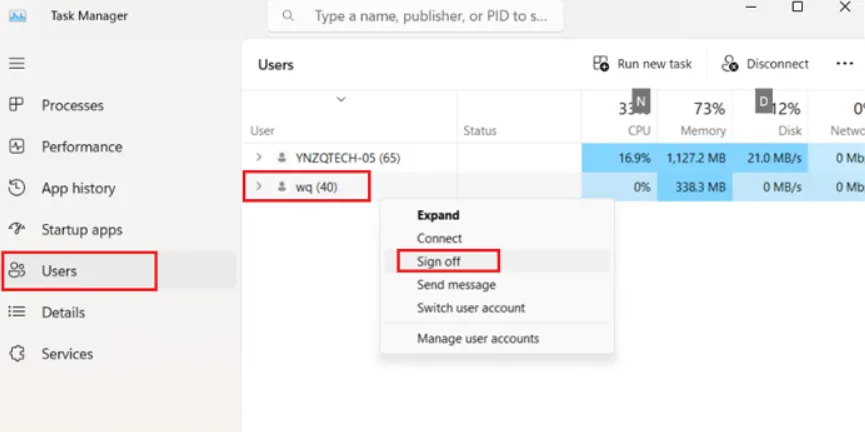Expand the wq (40) user row
Screen dimensions: 865x432
[259, 186]
